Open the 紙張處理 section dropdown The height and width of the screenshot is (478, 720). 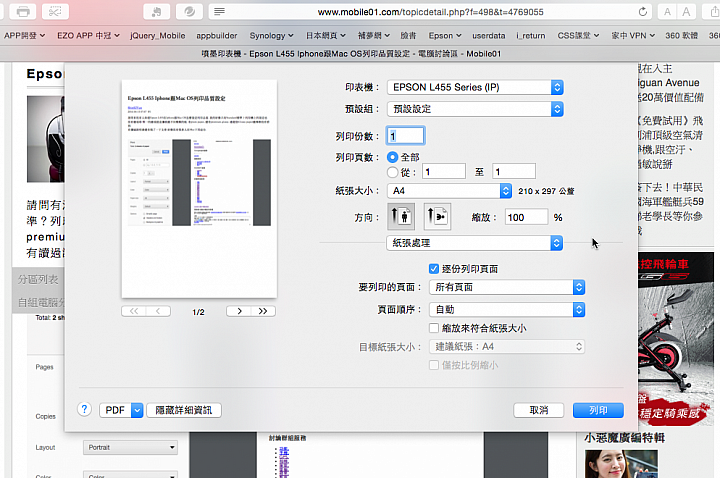point(475,243)
